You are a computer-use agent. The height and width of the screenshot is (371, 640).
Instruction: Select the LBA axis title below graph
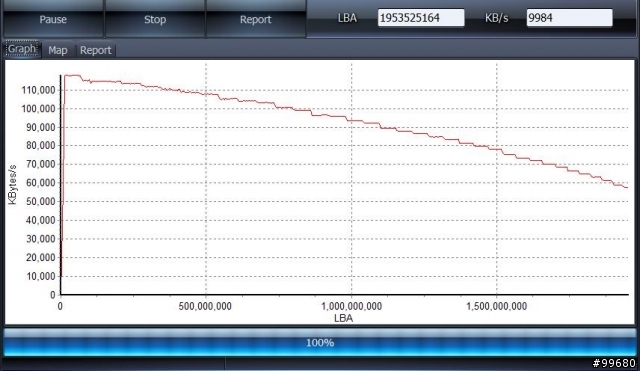[343, 318]
